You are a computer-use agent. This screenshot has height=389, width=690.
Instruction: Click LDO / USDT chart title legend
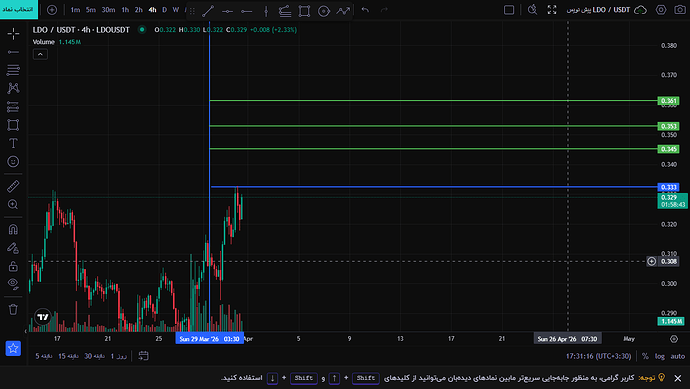coord(81,30)
